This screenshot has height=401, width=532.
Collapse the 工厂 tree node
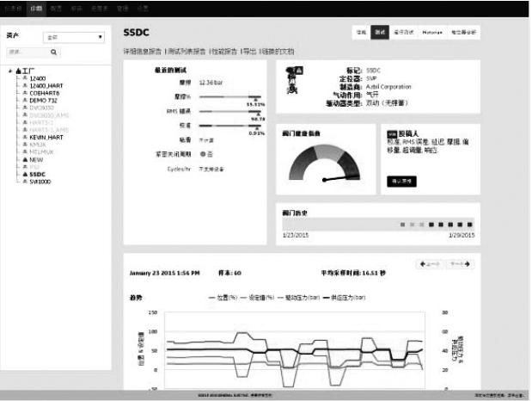tap(11, 71)
